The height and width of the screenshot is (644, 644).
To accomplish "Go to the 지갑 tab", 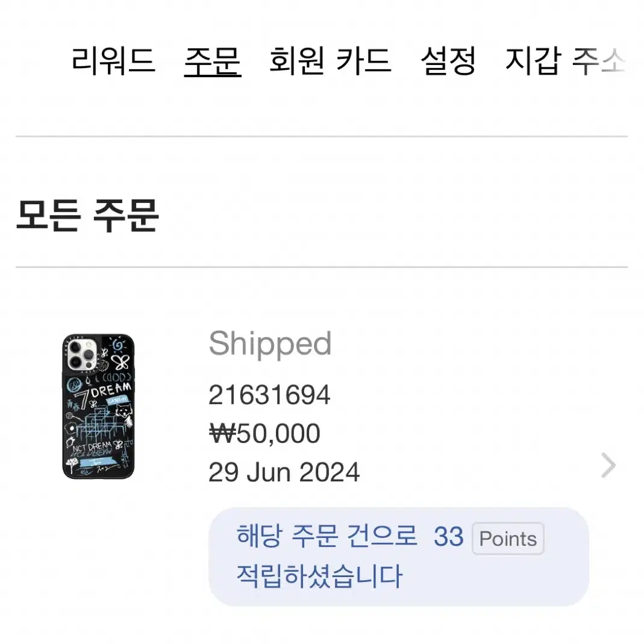I will [x=533, y=61].
